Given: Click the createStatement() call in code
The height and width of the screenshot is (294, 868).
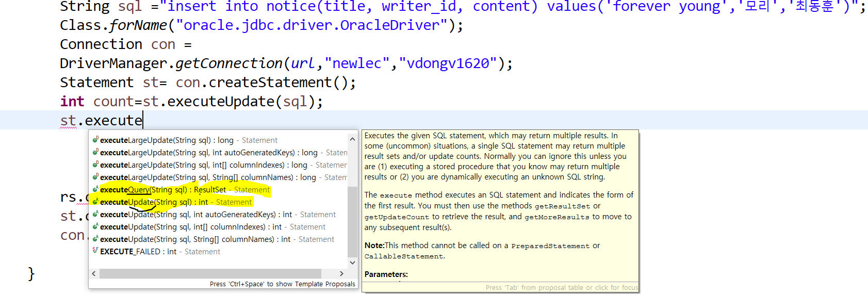Looking at the screenshot, I should click(279, 83).
